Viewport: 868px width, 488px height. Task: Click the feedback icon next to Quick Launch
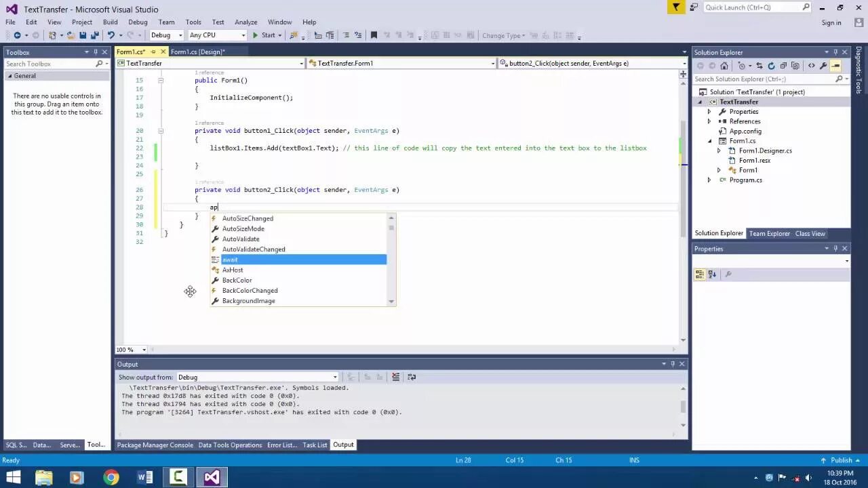(x=694, y=7)
